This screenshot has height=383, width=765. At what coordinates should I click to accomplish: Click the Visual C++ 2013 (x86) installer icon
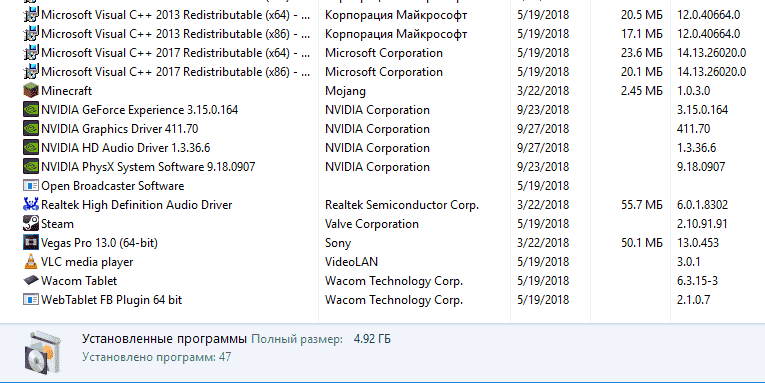pyautogui.click(x=31, y=34)
